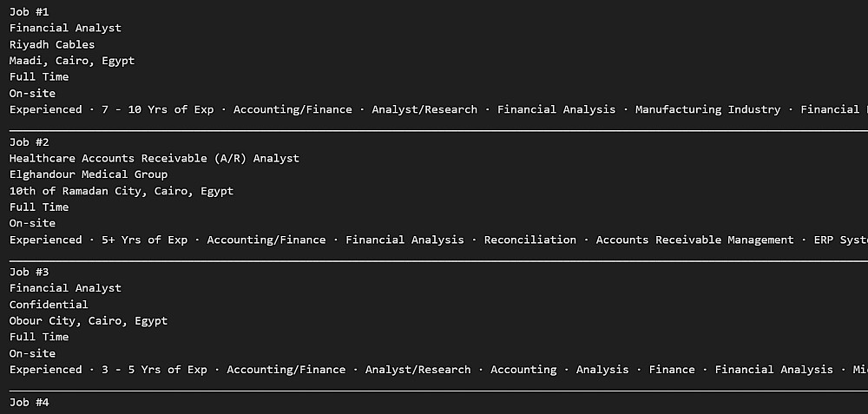Open "Healthcare Accounts Receivable (A/R) Analyst" title

pos(155,158)
